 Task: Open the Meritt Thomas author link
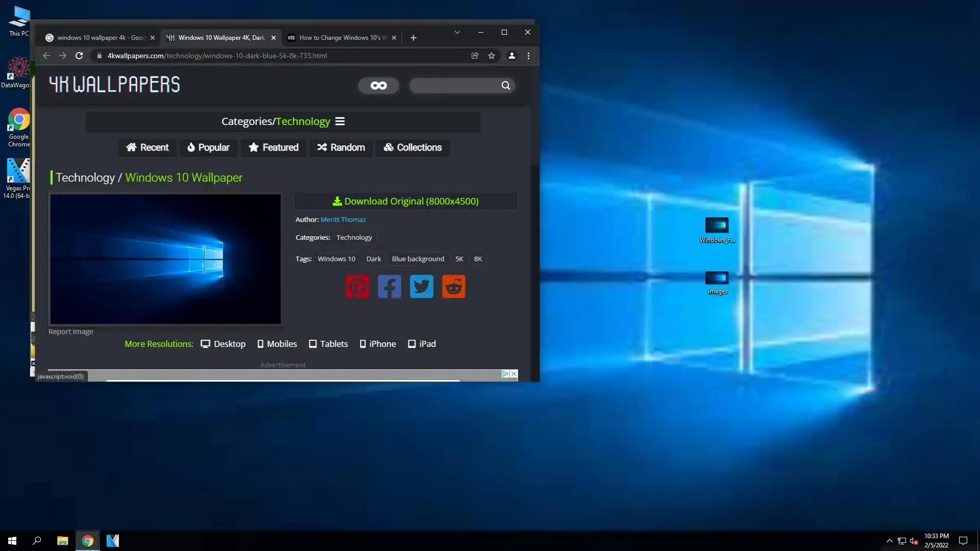(x=343, y=220)
